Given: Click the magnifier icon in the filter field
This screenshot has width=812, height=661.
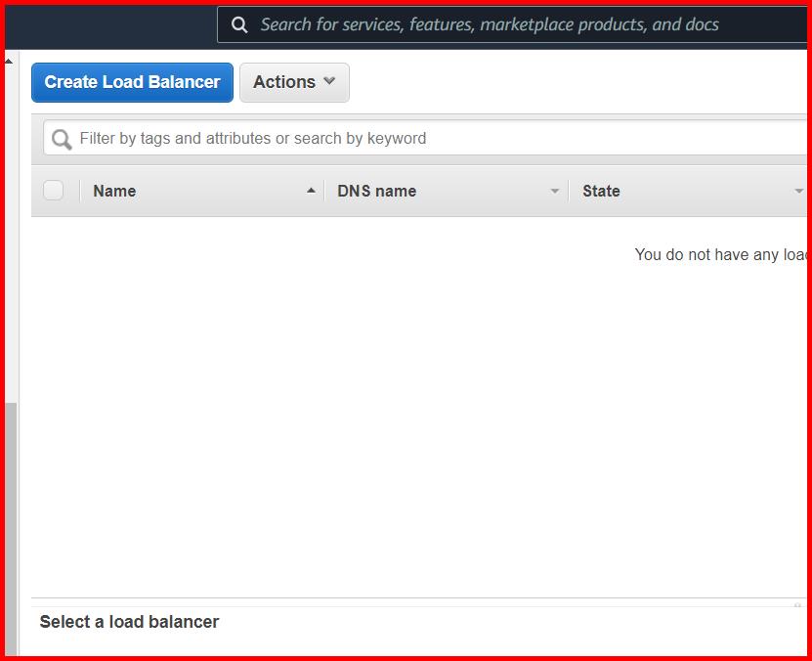Looking at the screenshot, I should 60,138.
